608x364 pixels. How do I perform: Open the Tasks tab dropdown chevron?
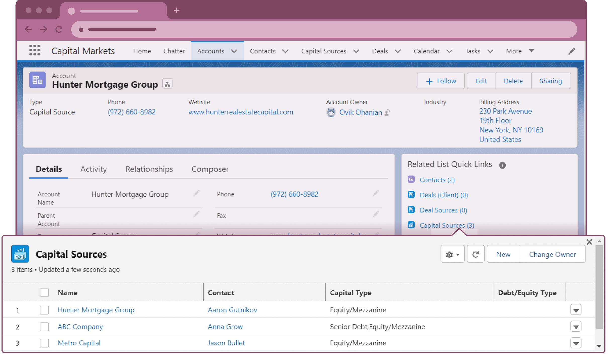[x=490, y=51]
